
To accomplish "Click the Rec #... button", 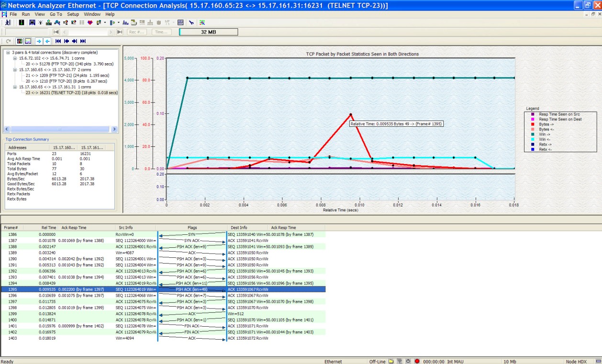I will (x=137, y=32).
